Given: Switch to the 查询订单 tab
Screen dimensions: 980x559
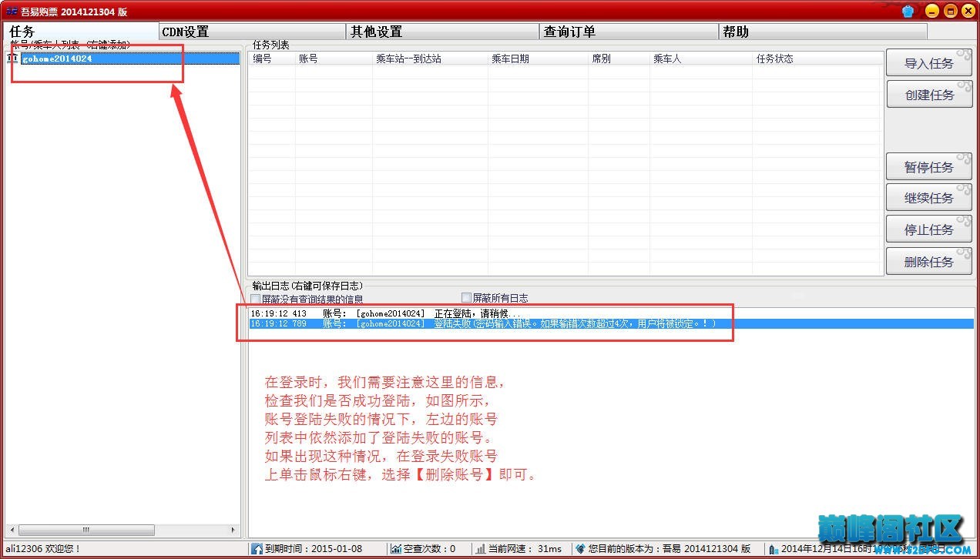Looking at the screenshot, I should [x=629, y=32].
